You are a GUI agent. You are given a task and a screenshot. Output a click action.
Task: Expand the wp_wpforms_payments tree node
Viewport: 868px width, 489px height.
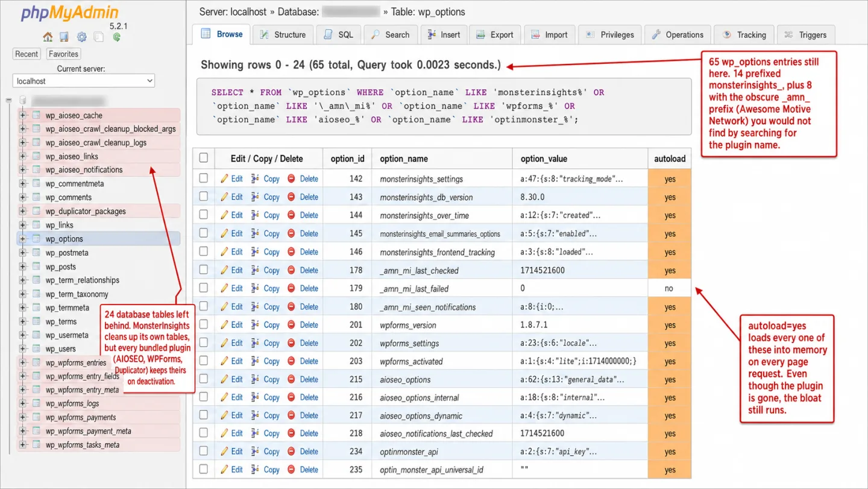point(22,417)
